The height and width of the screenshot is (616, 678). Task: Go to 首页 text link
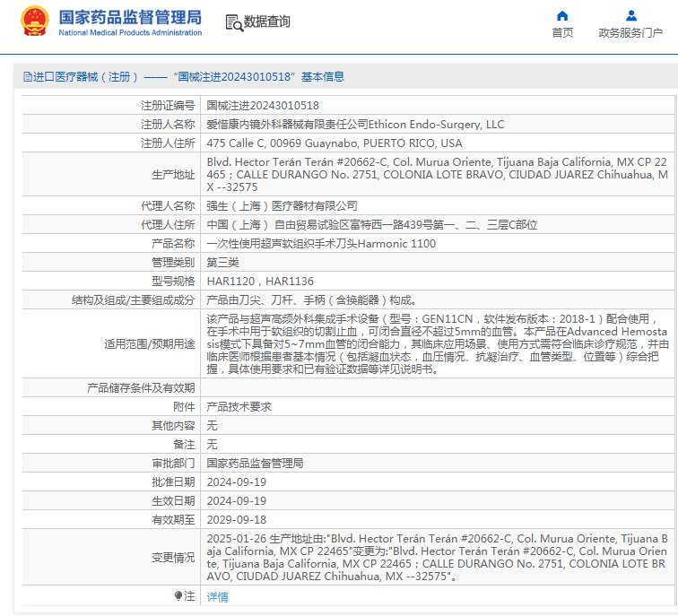[x=562, y=33]
